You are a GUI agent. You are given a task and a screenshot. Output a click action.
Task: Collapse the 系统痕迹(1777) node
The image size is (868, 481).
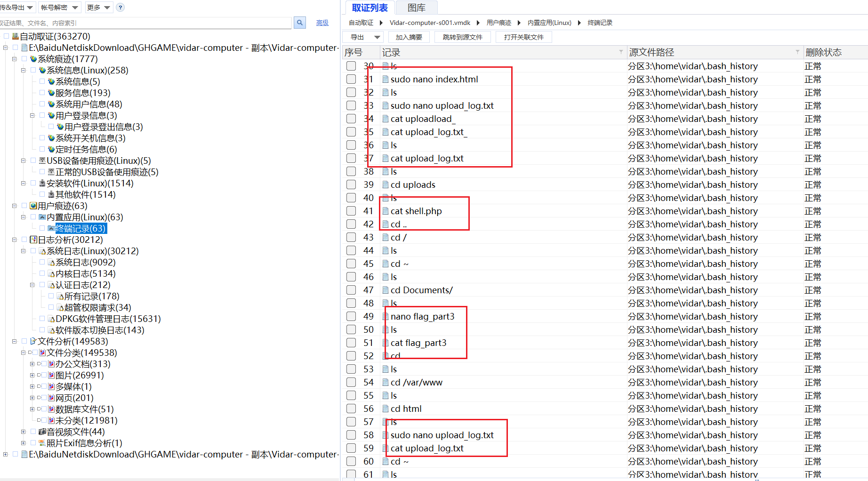click(14, 59)
